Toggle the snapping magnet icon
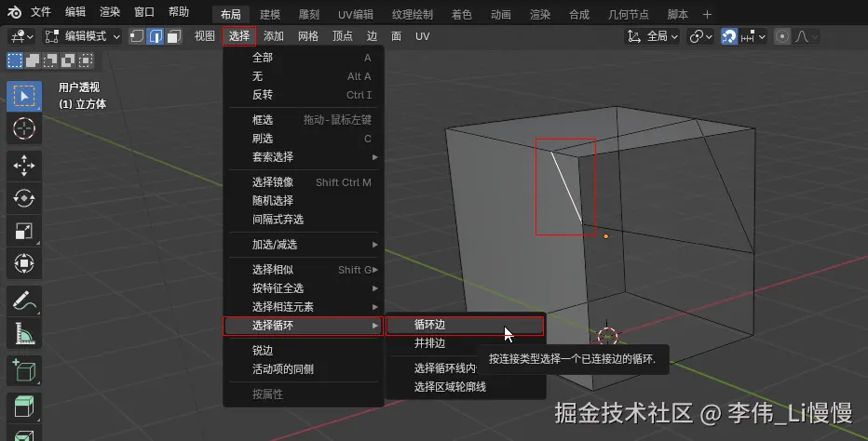The height and width of the screenshot is (441, 868). coord(729,36)
